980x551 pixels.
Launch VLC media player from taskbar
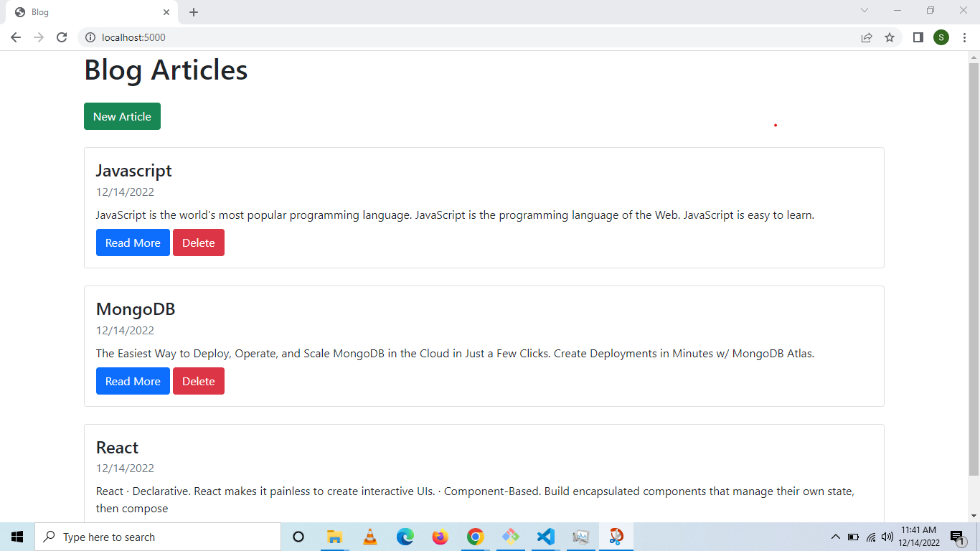point(370,537)
